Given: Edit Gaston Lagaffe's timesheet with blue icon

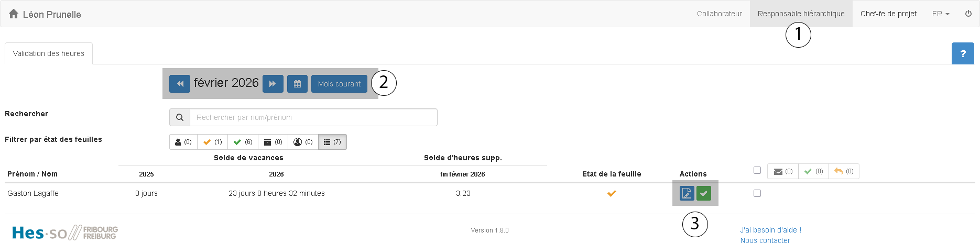Looking at the screenshot, I should (687, 193).
